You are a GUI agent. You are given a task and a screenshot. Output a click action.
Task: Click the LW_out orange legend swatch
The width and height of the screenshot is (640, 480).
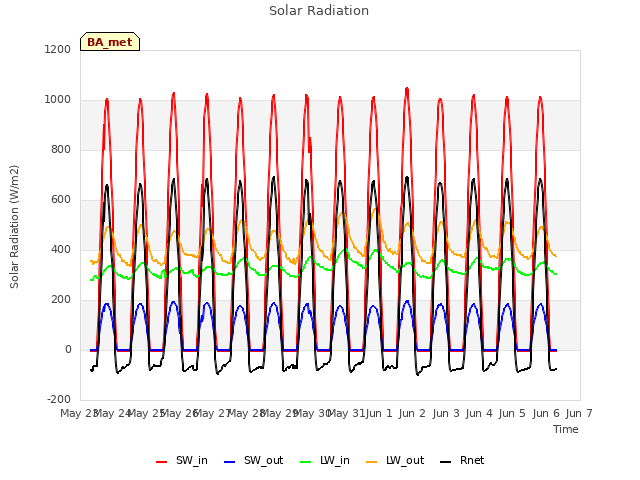tap(371, 462)
